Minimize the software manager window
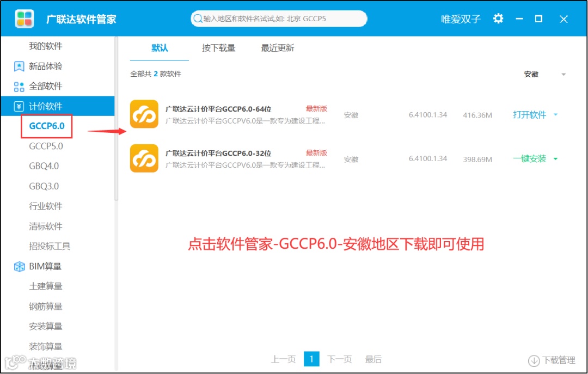 [x=519, y=19]
